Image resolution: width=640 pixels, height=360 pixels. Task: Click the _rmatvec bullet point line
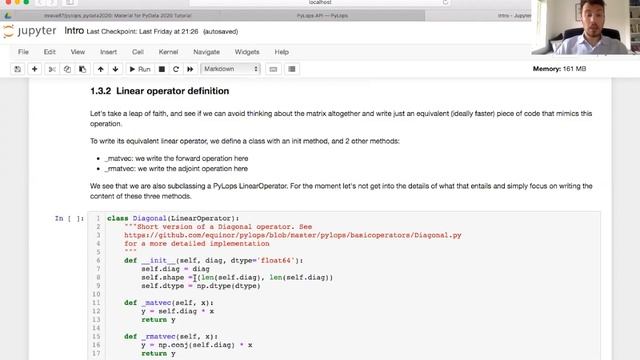[177, 169]
